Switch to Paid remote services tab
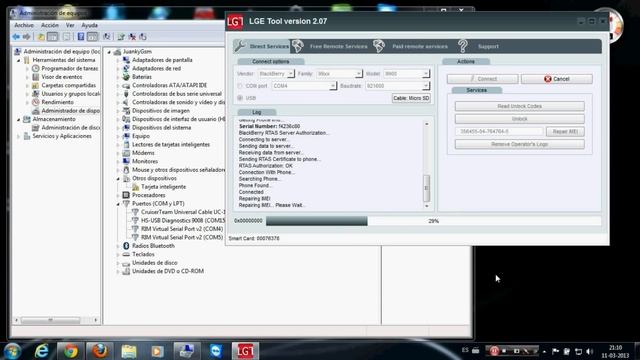This screenshot has height=360, width=640. click(420, 47)
